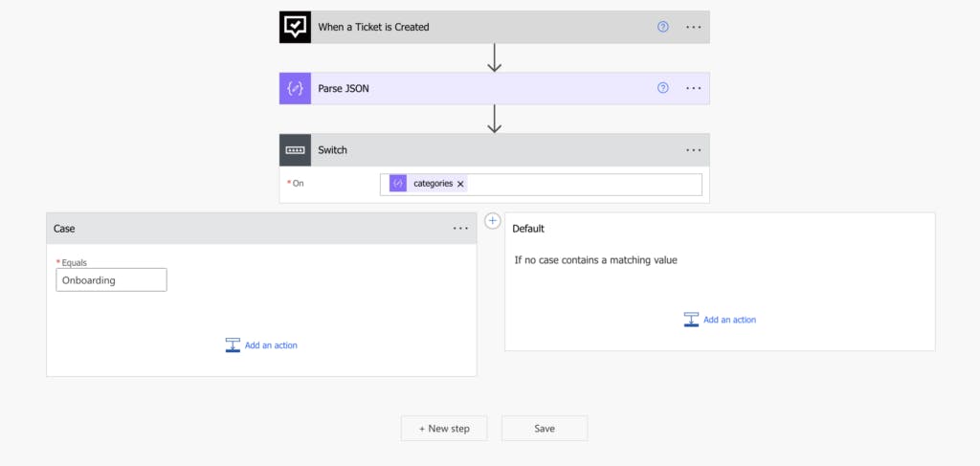This screenshot has width=980, height=466.
Task: Open the Parse JSON ellipsis menu
Action: point(694,88)
